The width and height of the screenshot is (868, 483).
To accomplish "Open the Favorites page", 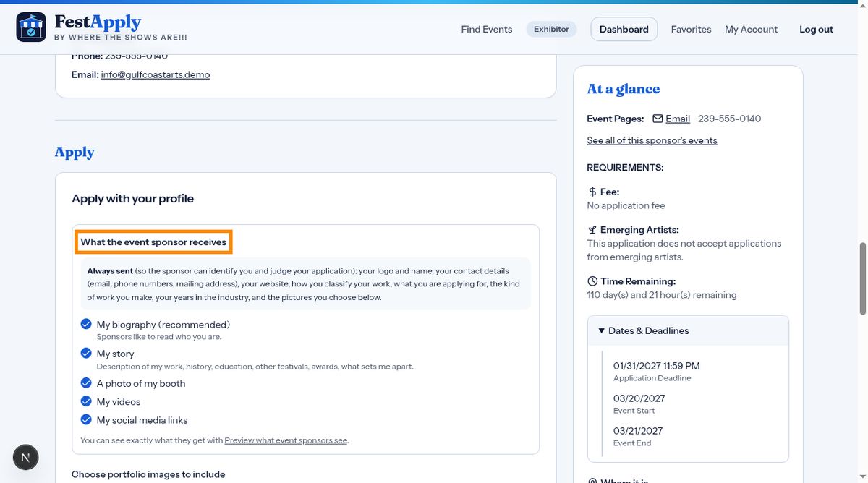I will pyautogui.click(x=691, y=30).
